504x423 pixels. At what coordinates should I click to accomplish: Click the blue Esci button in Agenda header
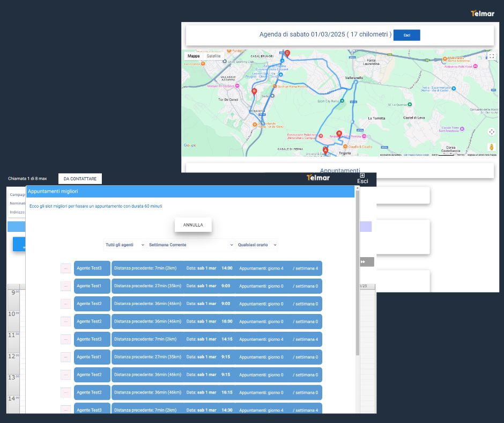[406, 35]
